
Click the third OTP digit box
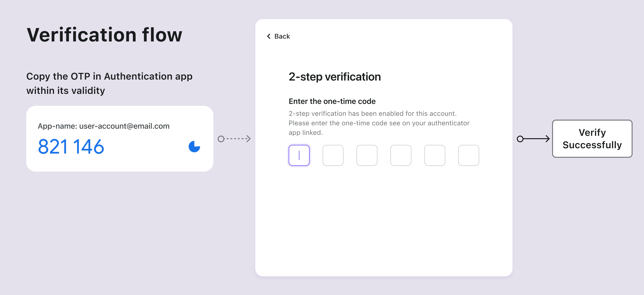click(x=366, y=155)
